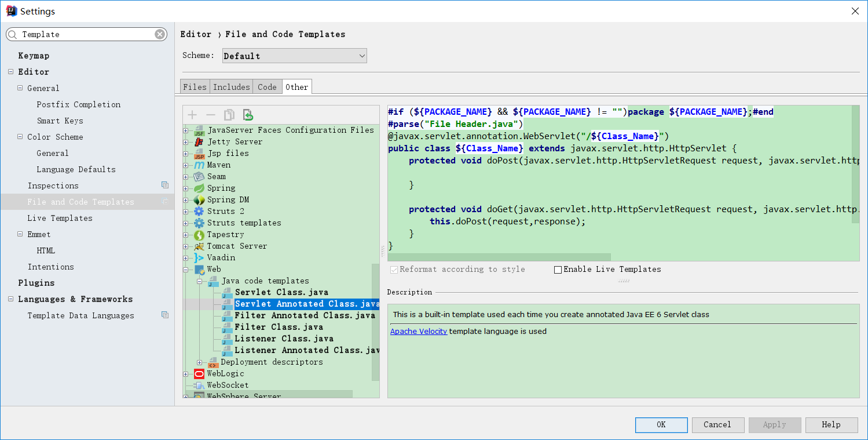This screenshot has height=440, width=868.
Task: Click the code editor vertical scrollbar
Action: (856, 164)
